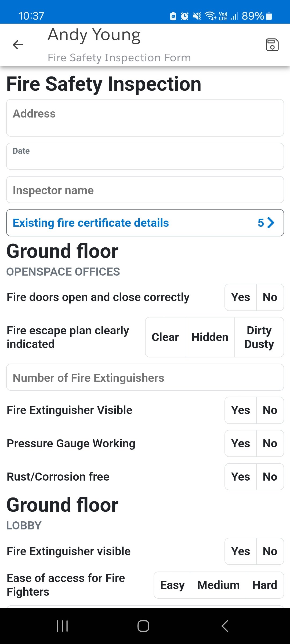Focus Number of Fire Extinguishers field

145,377
